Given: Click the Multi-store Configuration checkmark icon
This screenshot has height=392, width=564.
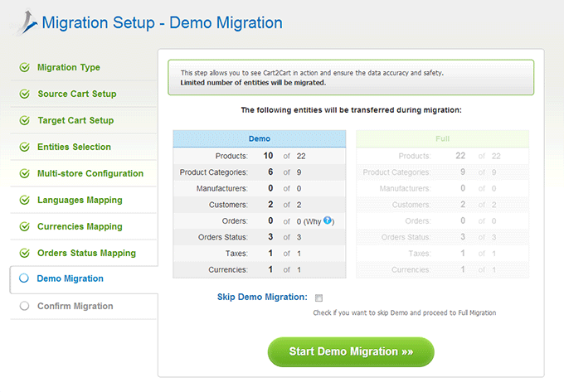Looking at the screenshot, I should point(24,173).
